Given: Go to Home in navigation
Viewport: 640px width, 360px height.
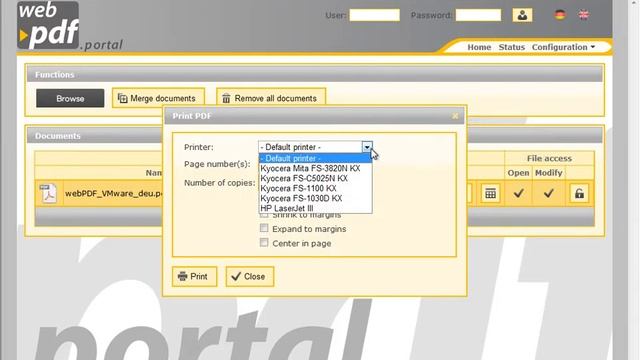Looking at the screenshot, I should point(479,47).
